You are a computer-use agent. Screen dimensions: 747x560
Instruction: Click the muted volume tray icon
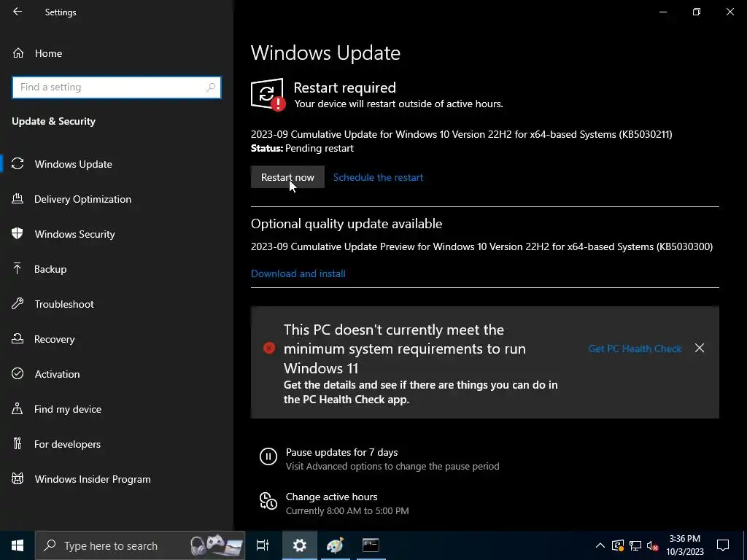pyautogui.click(x=653, y=545)
